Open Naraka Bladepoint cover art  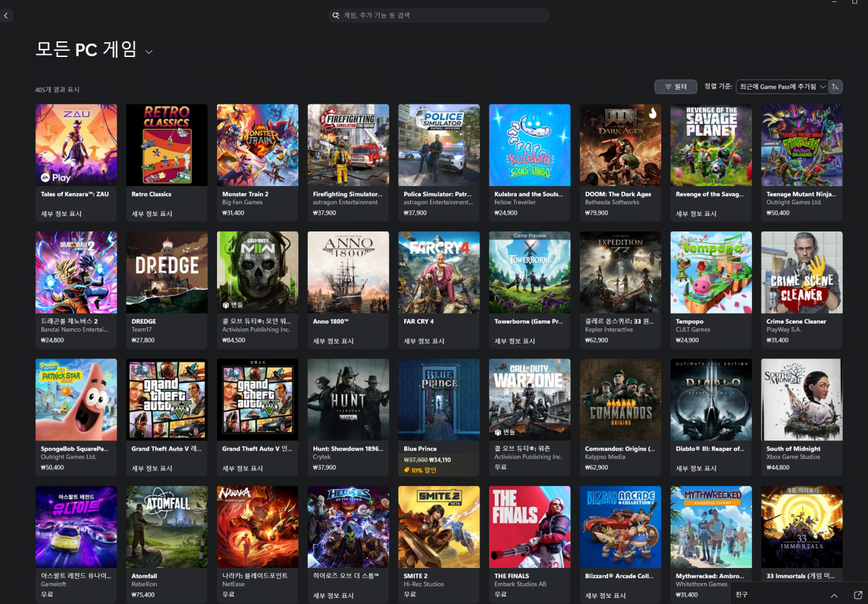click(258, 527)
